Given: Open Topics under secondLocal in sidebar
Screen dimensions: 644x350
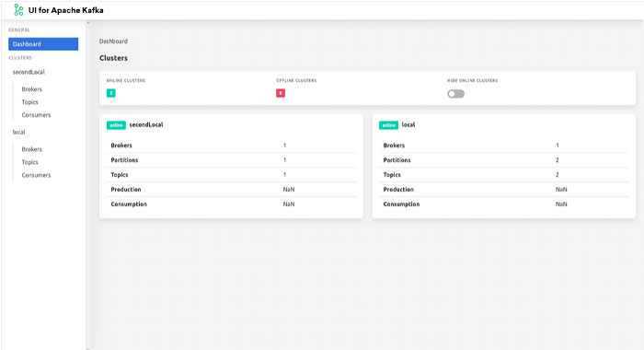Looking at the screenshot, I should click(30, 102).
